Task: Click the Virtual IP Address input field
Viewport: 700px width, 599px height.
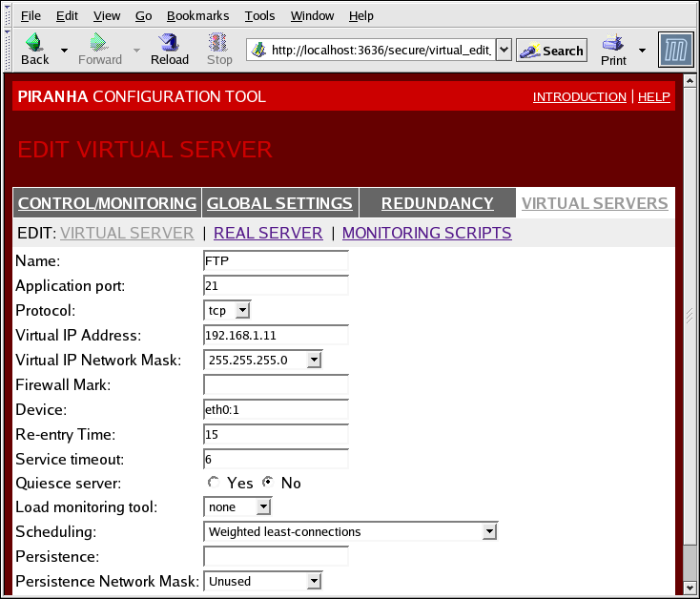Action: (x=277, y=335)
